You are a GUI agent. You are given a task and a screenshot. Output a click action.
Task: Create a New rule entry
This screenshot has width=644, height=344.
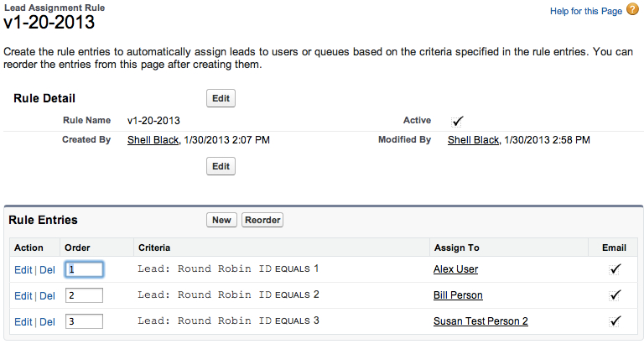[x=221, y=220]
